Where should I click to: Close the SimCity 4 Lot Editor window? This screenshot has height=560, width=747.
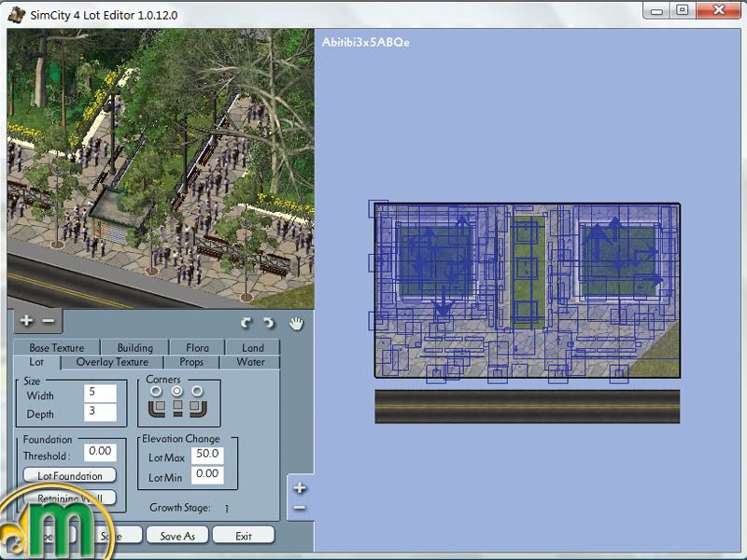click(719, 10)
